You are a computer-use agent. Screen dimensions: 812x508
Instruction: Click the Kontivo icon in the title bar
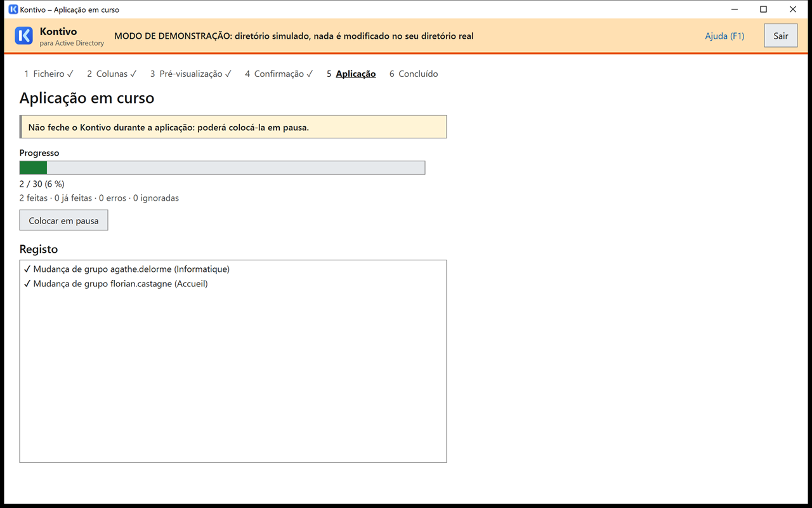[x=13, y=10]
